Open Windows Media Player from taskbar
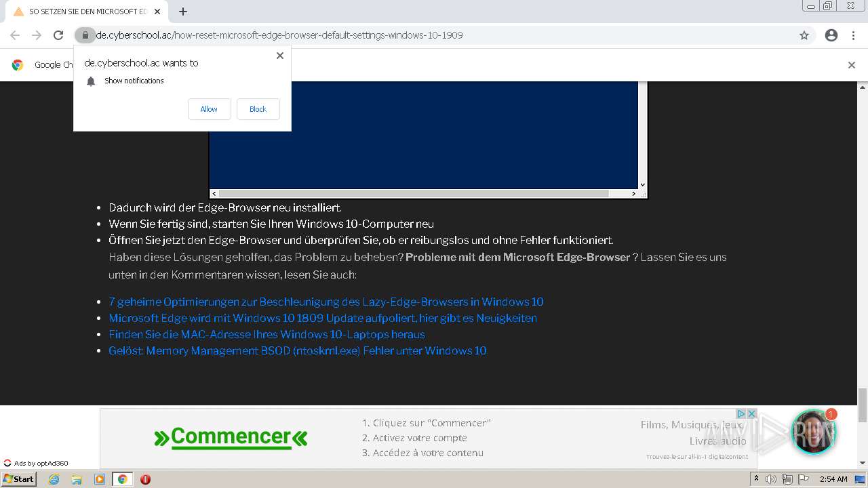The height and width of the screenshot is (488, 868). (x=100, y=479)
